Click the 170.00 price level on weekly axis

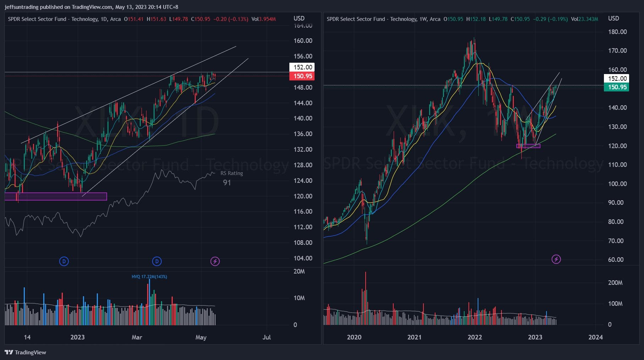(x=617, y=51)
